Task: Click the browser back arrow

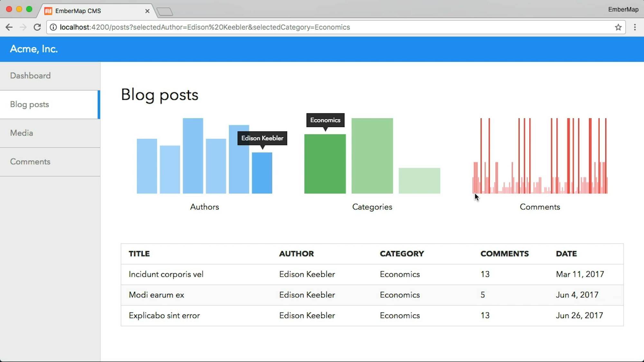Action: [9, 27]
